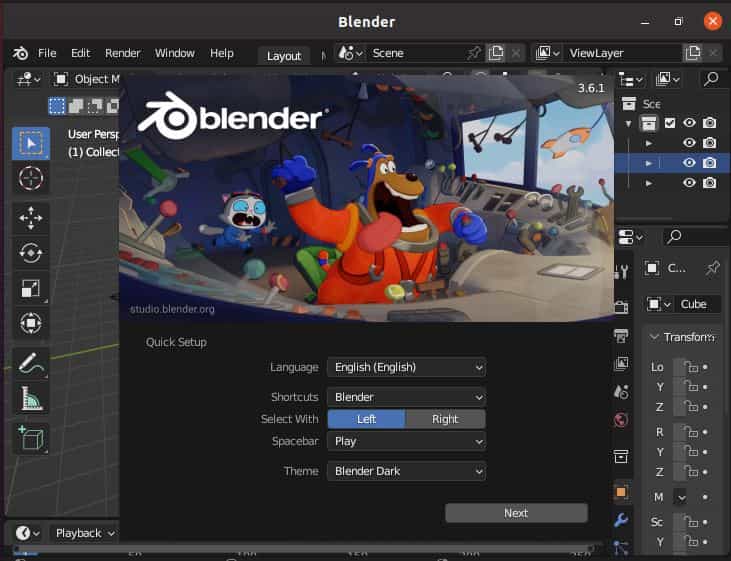The width and height of the screenshot is (731, 561).
Task: Click the Scene name field
Action: tap(416, 53)
